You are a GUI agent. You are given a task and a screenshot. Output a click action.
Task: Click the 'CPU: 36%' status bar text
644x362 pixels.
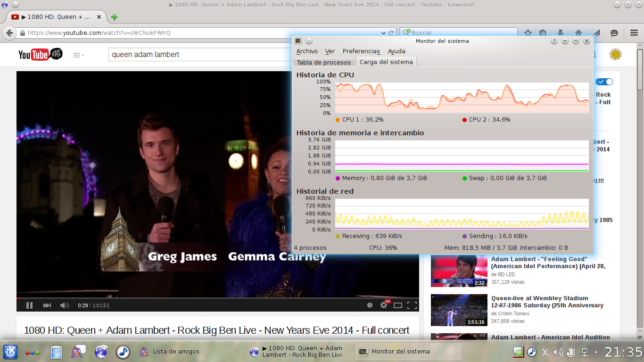[383, 248]
